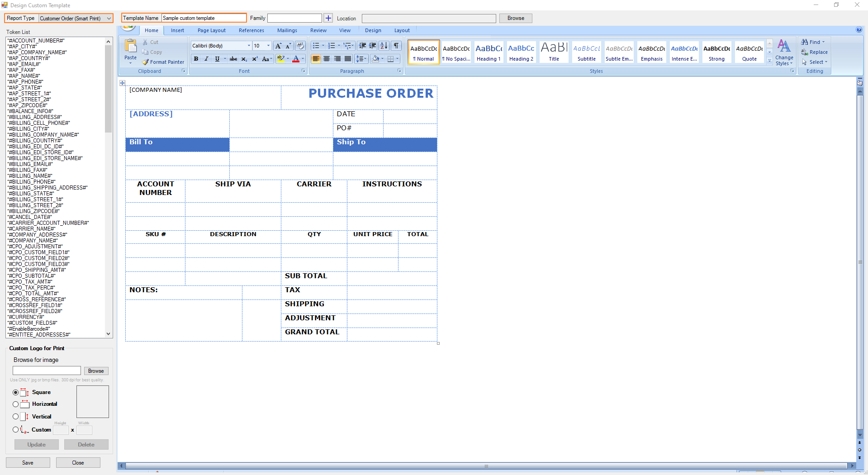Image resolution: width=868 pixels, height=475 pixels.
Task: Click the Format Painter brush icon
Action: pos(146,62)
